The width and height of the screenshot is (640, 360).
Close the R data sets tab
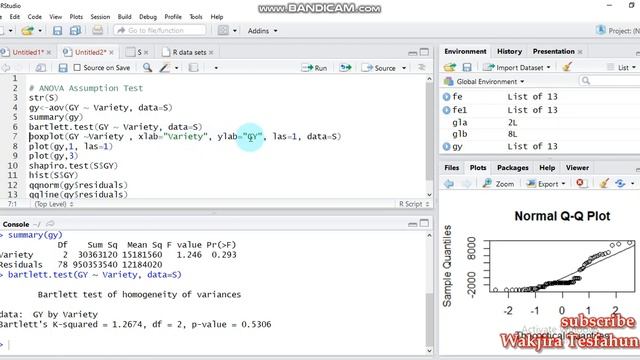tap(211, 53)
